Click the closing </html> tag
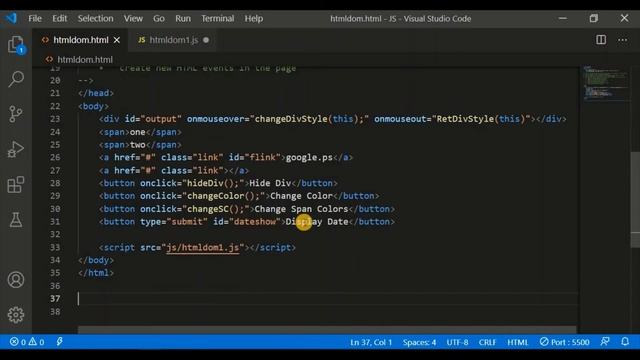The height and width of the screenshot is (360, 640). (x=96, y=273)
